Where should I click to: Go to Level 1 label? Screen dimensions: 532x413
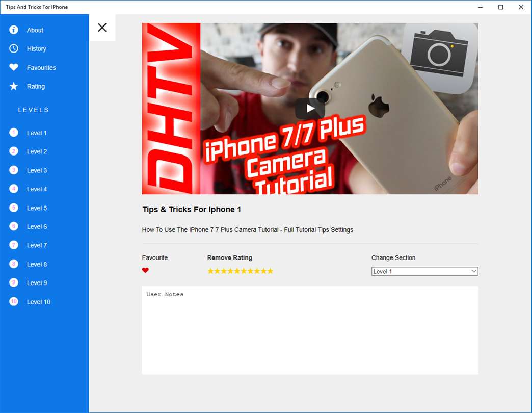click(37, 133)
